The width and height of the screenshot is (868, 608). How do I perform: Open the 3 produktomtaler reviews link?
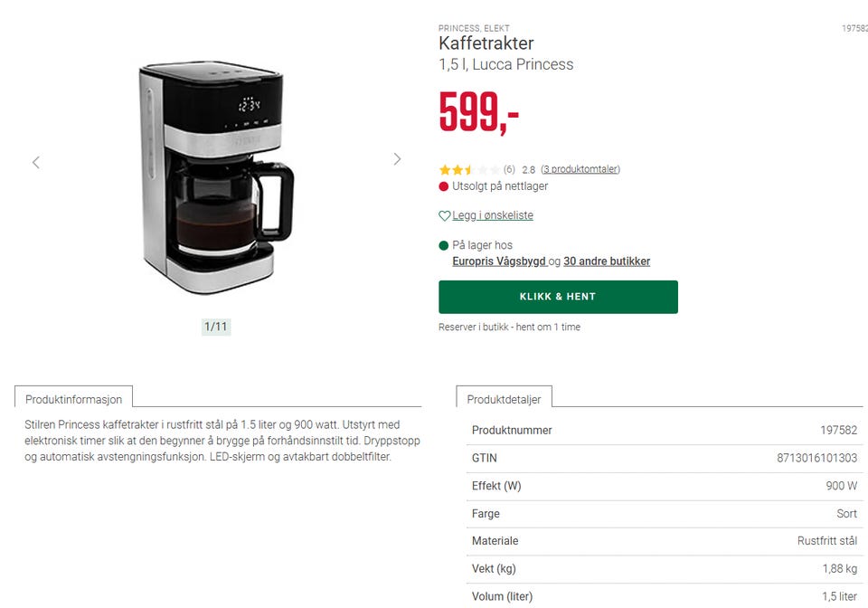pyautogui.click(x=580, y=169)
